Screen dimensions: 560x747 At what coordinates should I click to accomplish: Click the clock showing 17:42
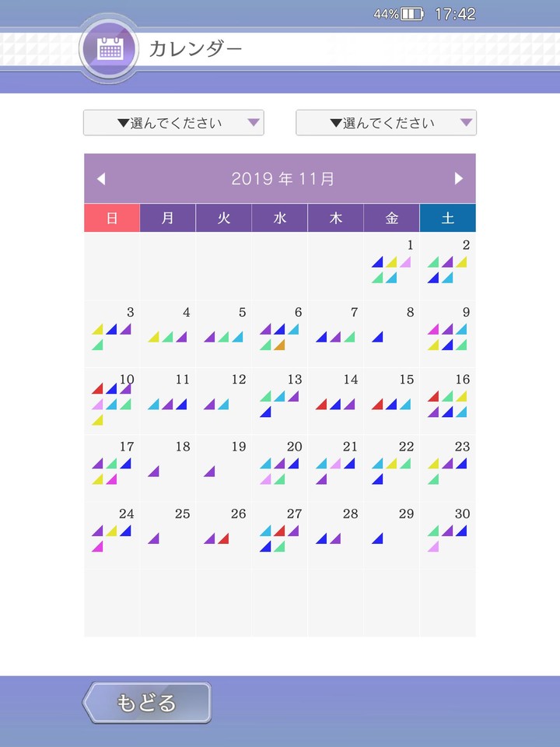click(x=455, y=14)
